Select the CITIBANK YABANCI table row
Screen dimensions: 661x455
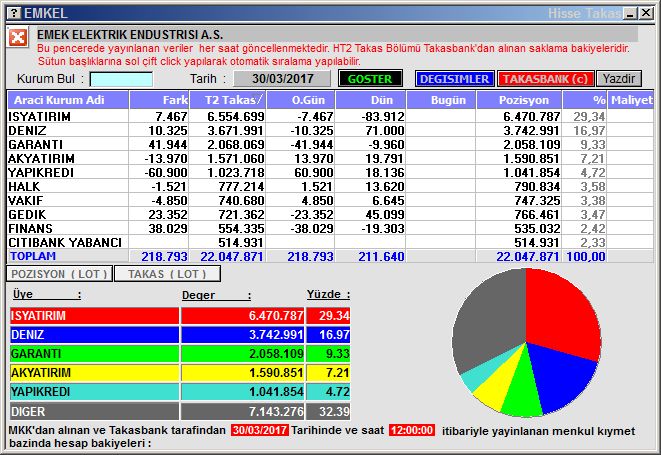(65, 243)
